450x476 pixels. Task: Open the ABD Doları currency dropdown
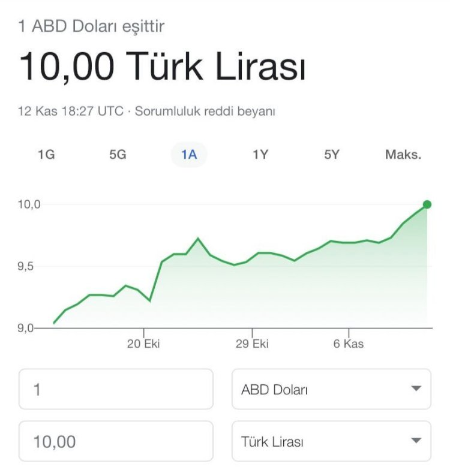(x=331, y=389)
